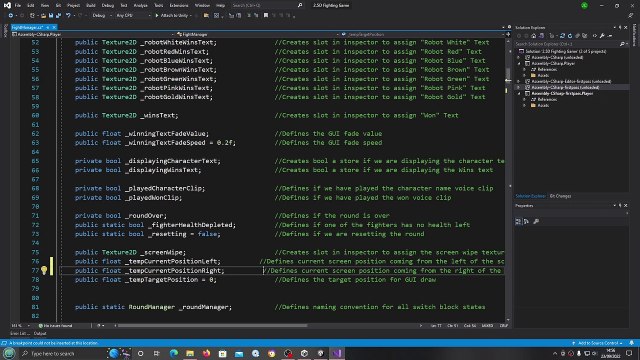Click the Open File folder toolbar icon
The height and width of the screenshot is (360, 640).
coord(43,16)
